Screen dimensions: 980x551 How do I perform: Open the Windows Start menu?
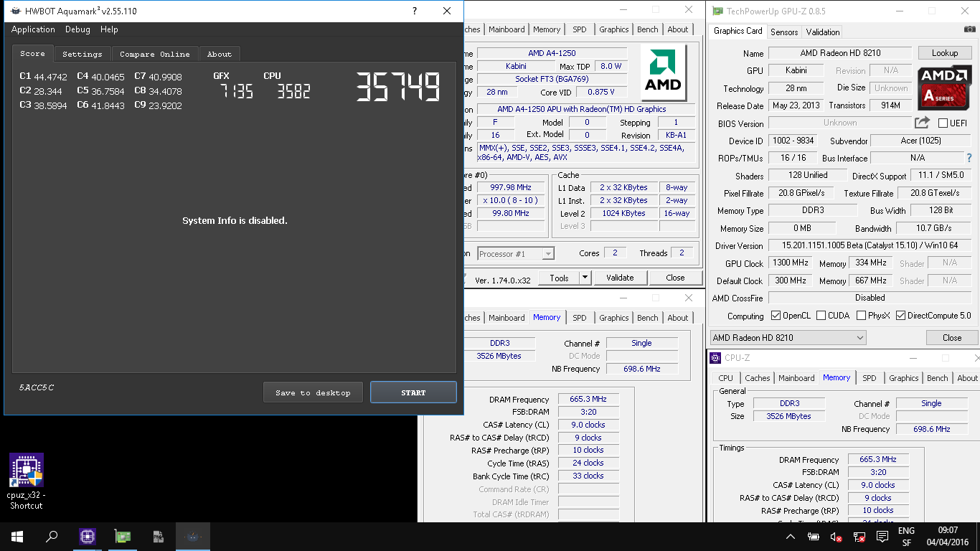(x=17, y=537)
